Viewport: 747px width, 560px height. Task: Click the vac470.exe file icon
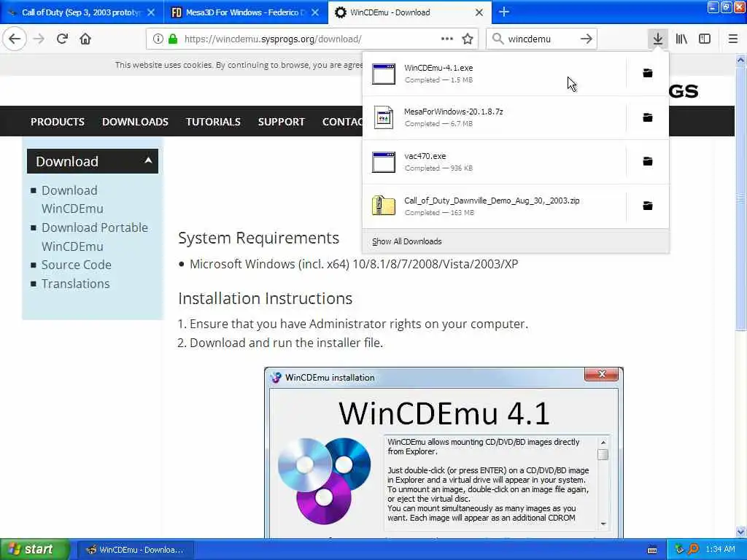[x=384, y=162]
